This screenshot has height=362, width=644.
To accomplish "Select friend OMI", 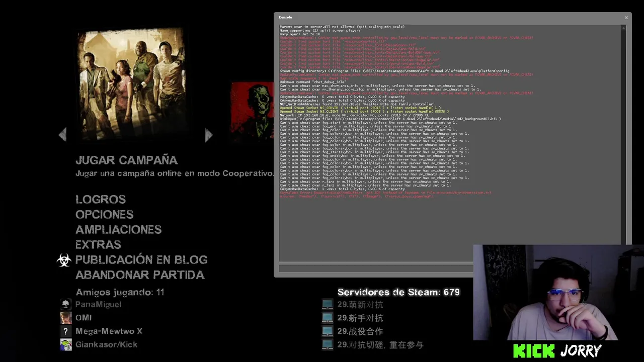I will tap(84, 318).
